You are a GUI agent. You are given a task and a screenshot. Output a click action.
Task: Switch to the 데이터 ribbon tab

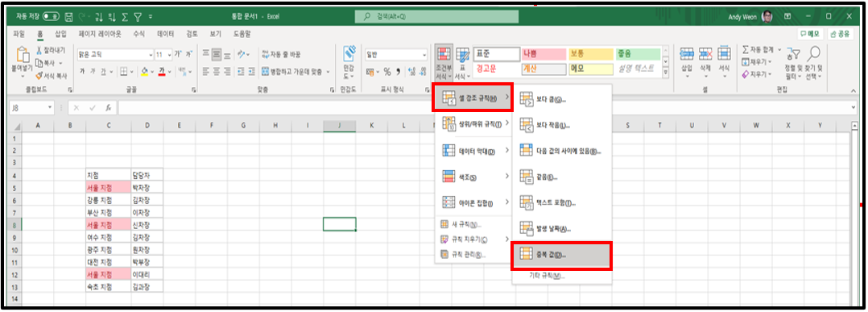166,34
